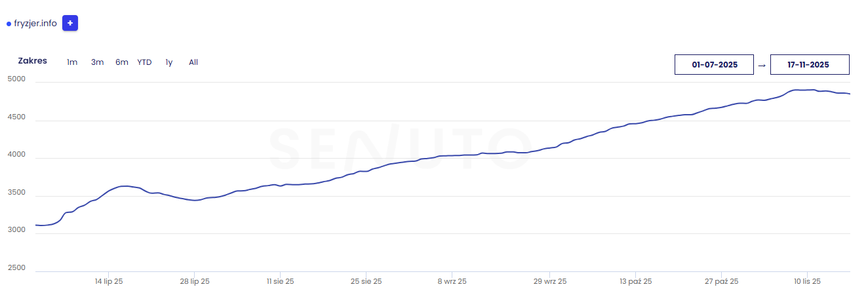Click the Senuto watermark in the chart

(400, 150)
